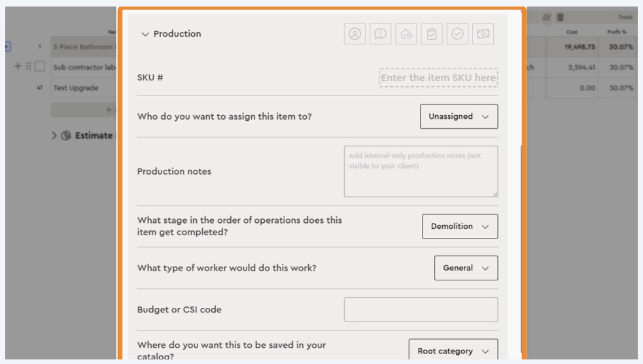
Task: Open the Unassigned assignee dropdown
Action: pos(459,116)
